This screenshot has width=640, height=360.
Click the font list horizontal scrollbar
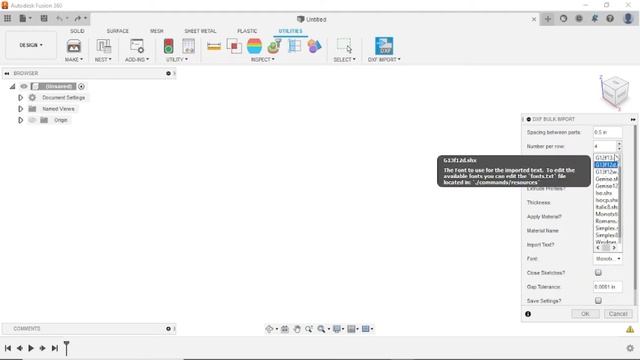pos(606,248)
